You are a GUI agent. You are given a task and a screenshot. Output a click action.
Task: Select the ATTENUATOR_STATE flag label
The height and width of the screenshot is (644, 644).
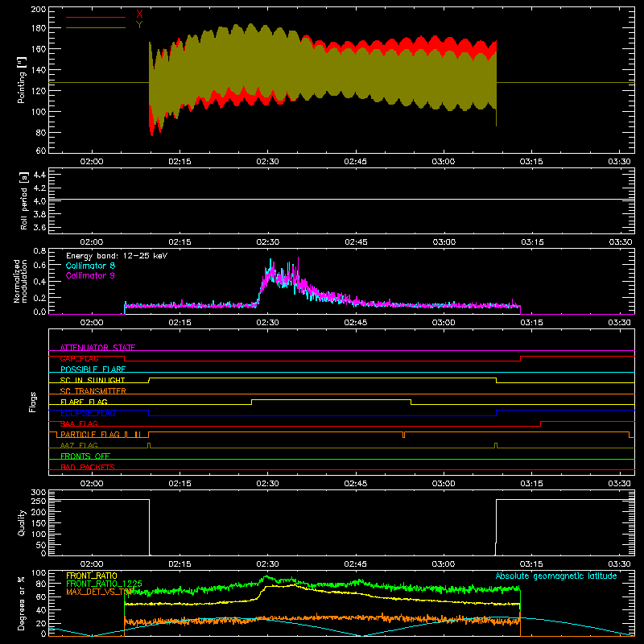(x=97, y=348)
